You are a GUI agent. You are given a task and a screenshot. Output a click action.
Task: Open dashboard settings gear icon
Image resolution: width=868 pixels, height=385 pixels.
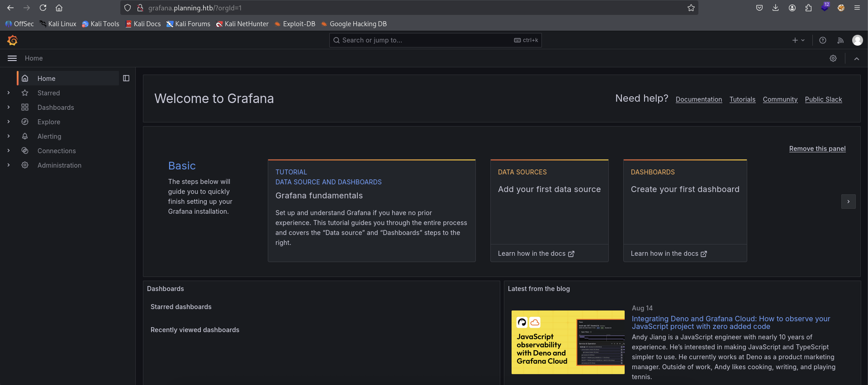click(833, 58)
